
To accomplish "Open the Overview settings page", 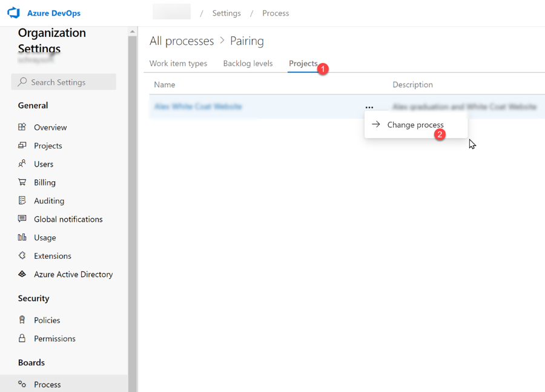I will point(50,127).
